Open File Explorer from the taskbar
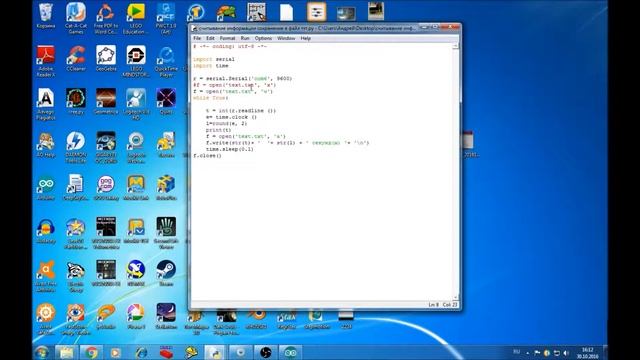Image resolution: width=640 pixels, height=360 pixels. (66, 353)
